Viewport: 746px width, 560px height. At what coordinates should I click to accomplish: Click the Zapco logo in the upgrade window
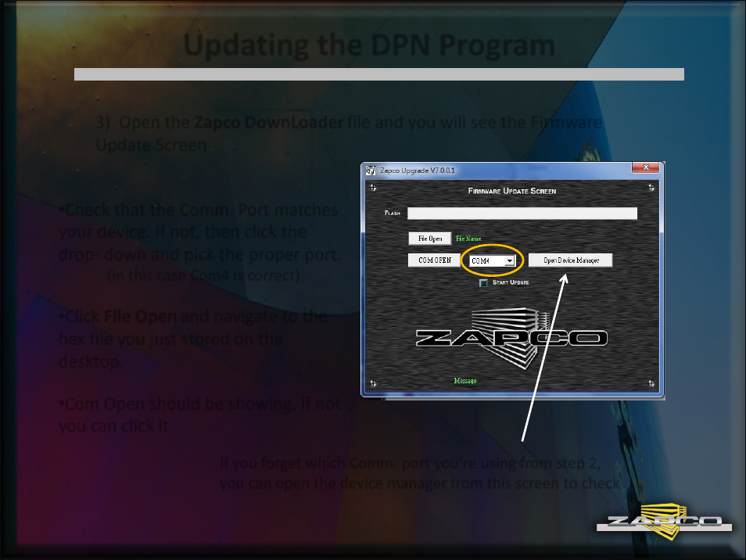click(511, 339)
